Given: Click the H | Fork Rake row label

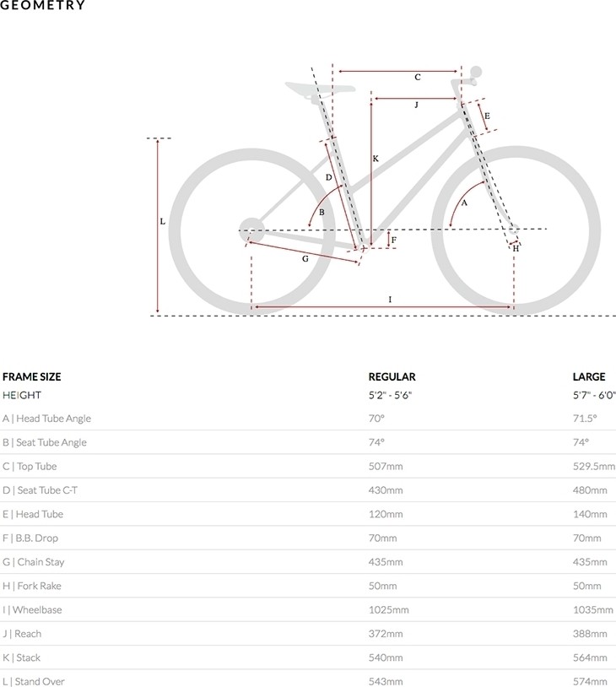Looking at the screenshot, I should (x=31, y=586).
